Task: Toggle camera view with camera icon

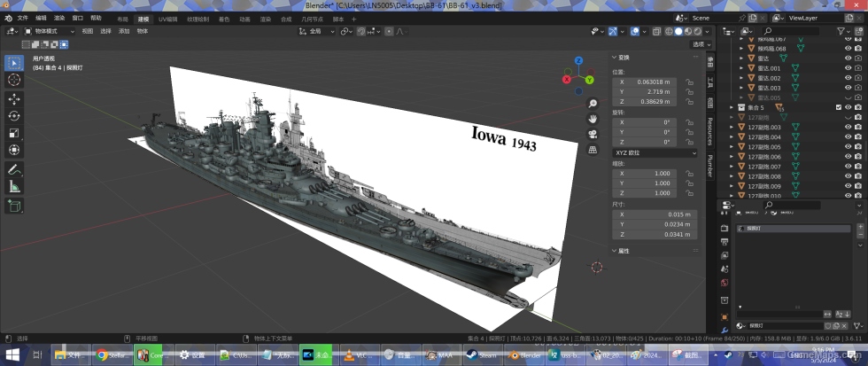Action: coord(593,135)
